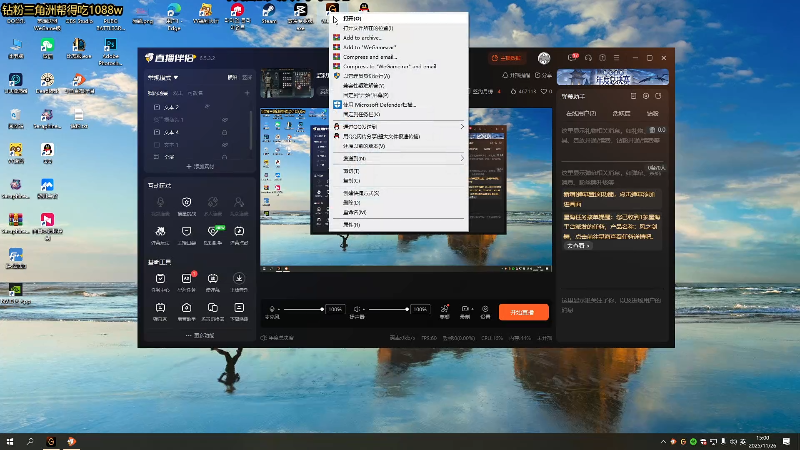
Task: Open the small dropdown arrow beside the microphone icon
Action: pyautogui.click(x=279, y=309)
